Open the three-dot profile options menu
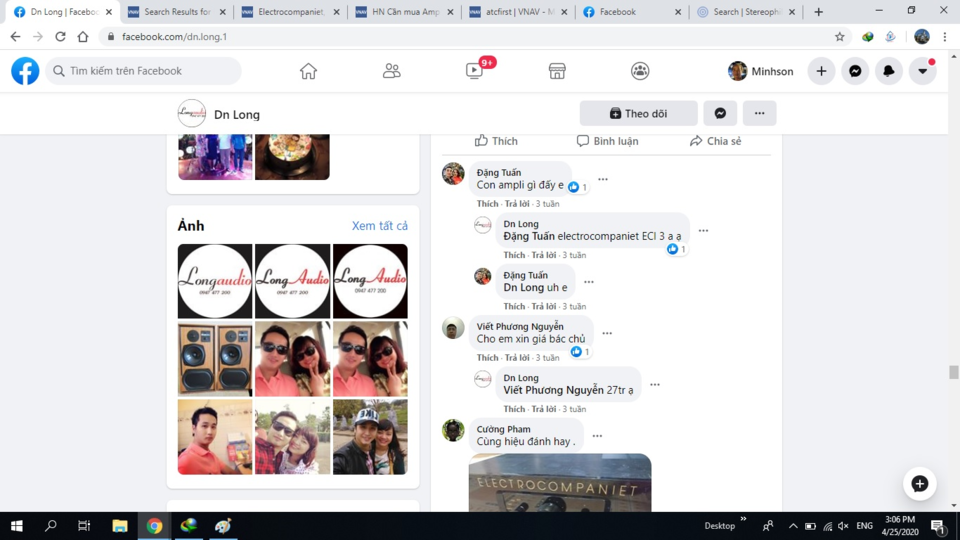The width and height of the screenshot is (960, 540). [x=759, y=113]
